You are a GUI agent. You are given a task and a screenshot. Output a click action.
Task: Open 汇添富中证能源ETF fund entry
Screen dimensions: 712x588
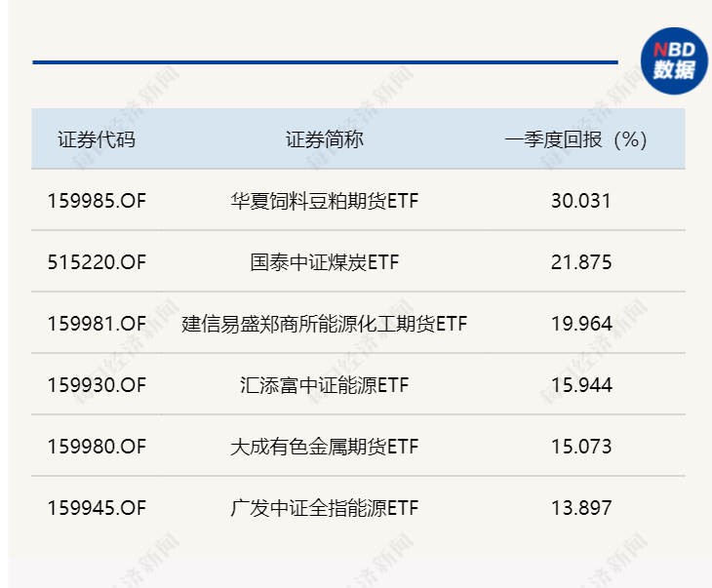click(x=324, y=385)
